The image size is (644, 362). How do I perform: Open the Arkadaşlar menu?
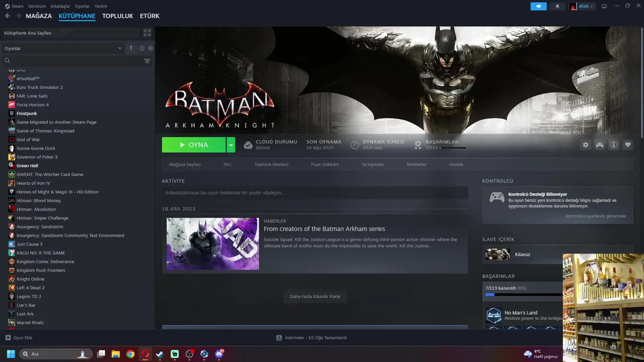[x=60, y=6]
